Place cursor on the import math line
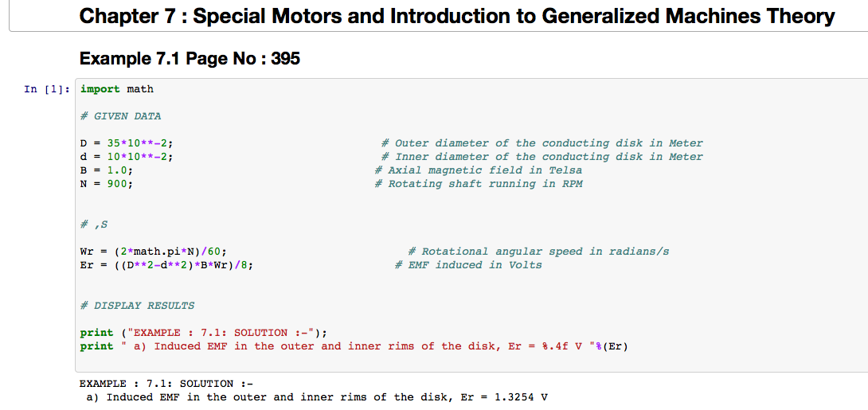The height and width of the screenshot is (410, 868). [117, 89]
